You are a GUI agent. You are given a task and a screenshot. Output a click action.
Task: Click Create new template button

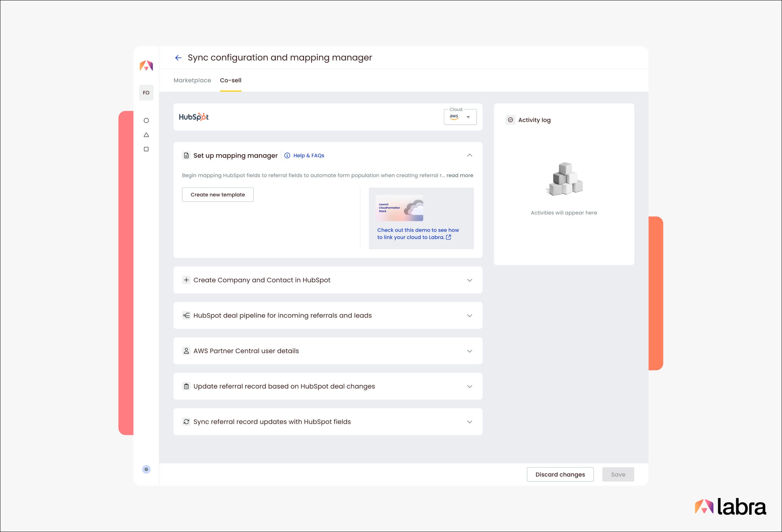tap(218, 194)
